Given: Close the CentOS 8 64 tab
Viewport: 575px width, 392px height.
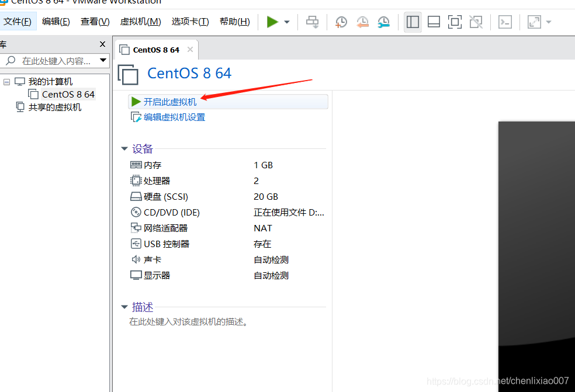Looking at the screenshot, I should 190,50.
